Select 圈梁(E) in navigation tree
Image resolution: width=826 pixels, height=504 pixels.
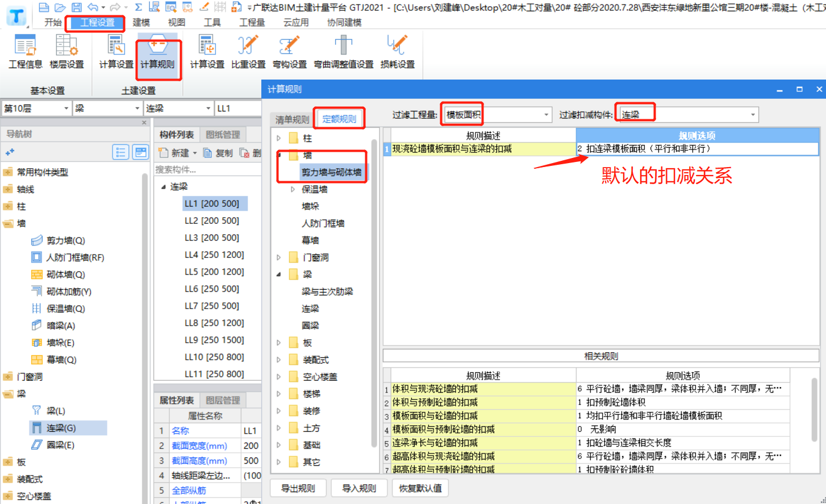(x=54, y=445)
